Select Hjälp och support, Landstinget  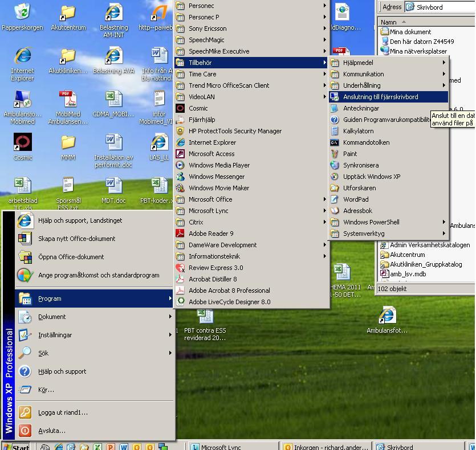pos(94,220)
